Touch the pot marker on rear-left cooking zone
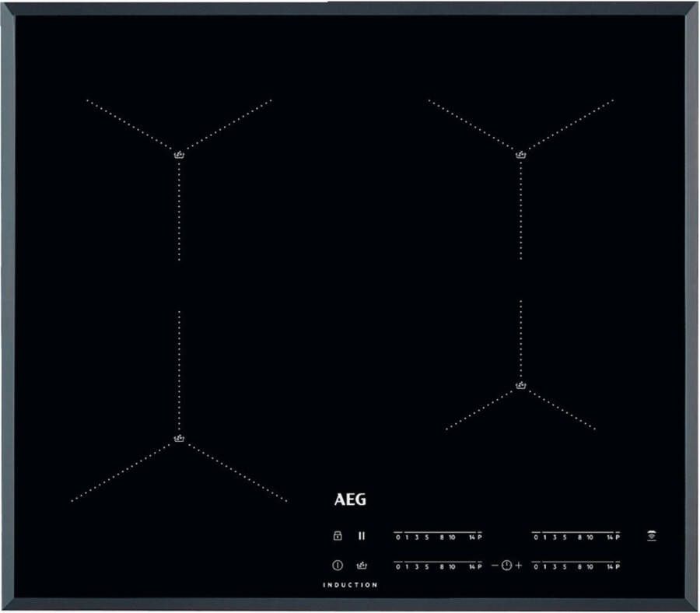This screenshot has width=700, height=613. click(180, 154)
